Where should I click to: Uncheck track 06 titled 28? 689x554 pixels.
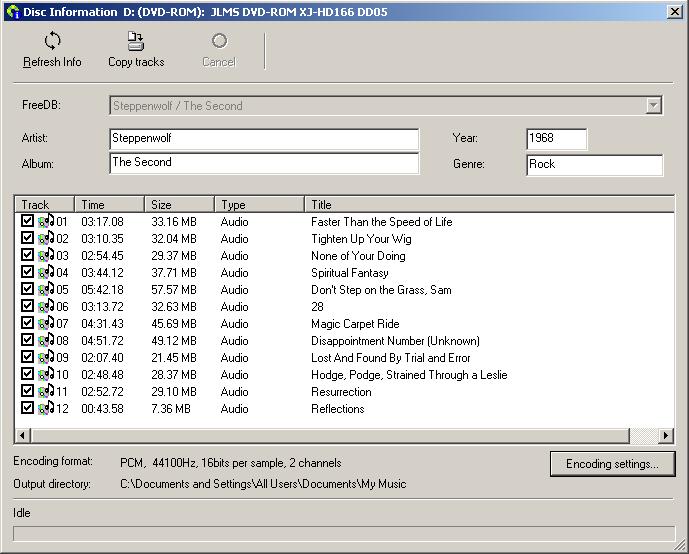[x=27, y=305]
